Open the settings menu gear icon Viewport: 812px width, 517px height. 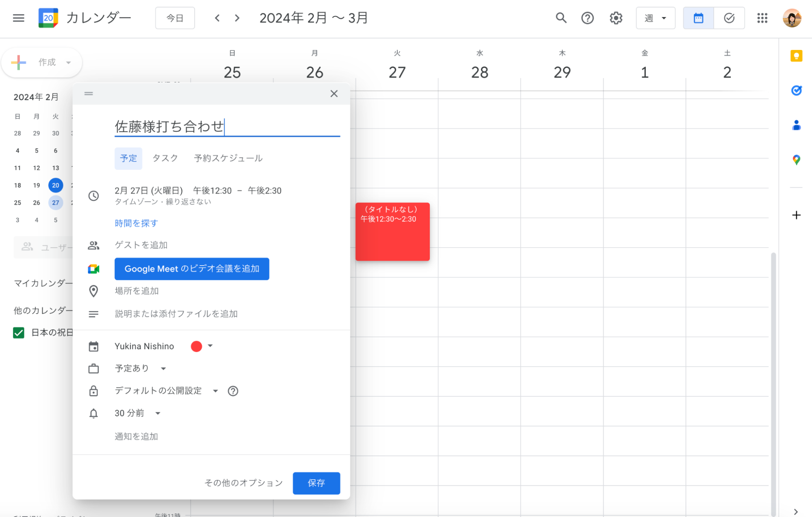coord(615,18)
